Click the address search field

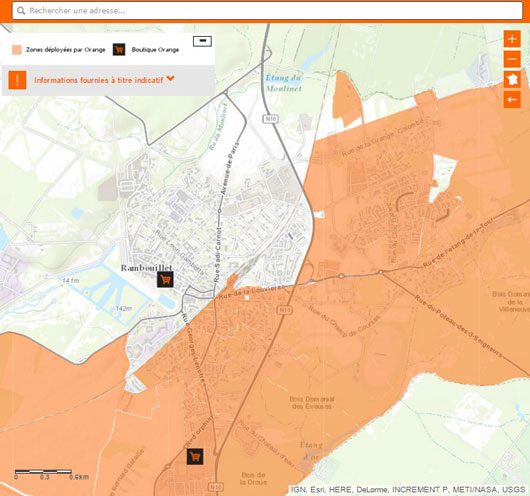267,11
